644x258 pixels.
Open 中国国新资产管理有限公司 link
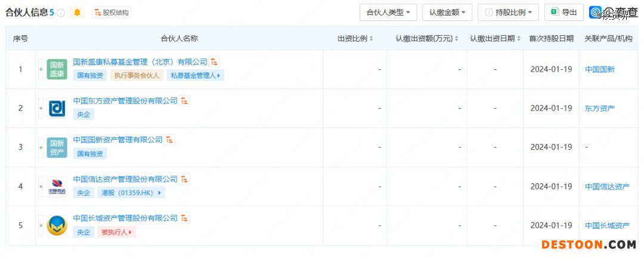click(x=118, y=140)
